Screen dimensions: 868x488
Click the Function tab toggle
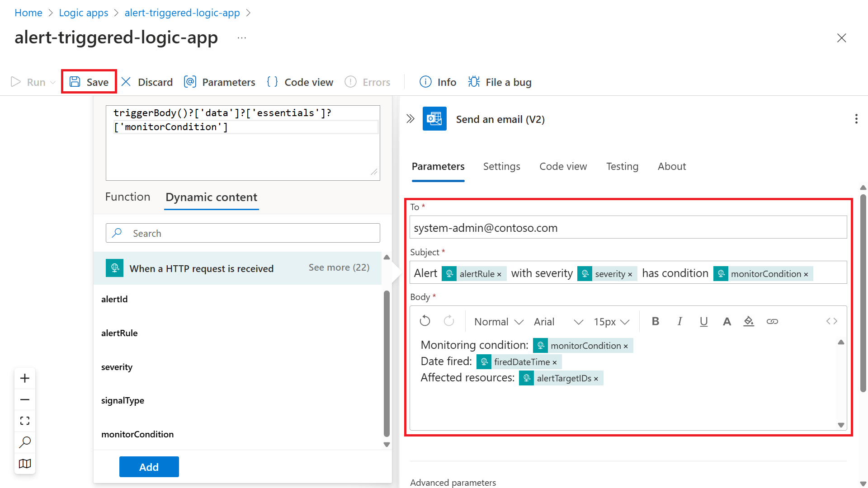coord(127,197)
